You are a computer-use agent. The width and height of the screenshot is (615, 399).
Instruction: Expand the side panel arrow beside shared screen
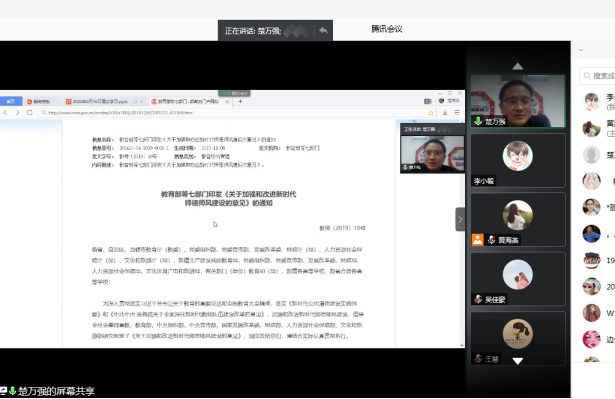[x=460, y=219]
